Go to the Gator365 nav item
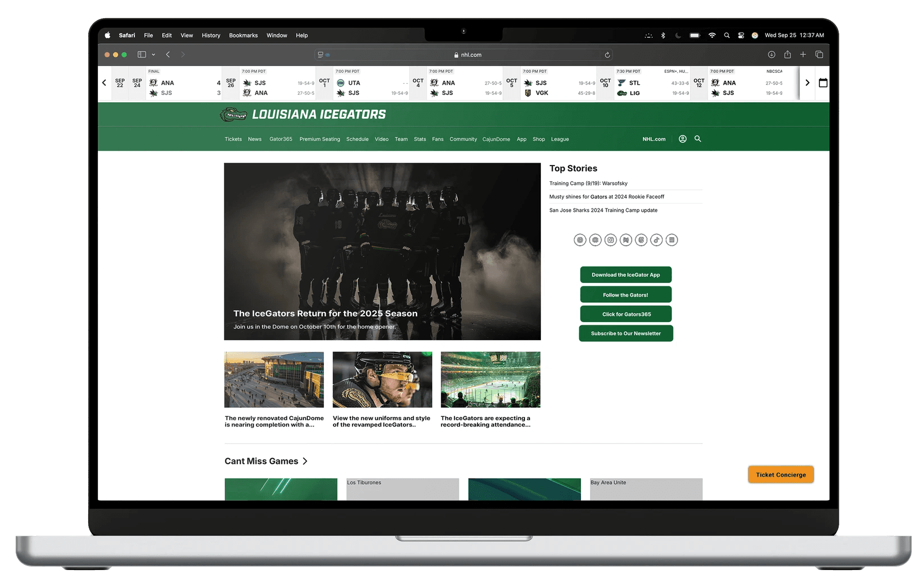 click(x=281, y=139)
